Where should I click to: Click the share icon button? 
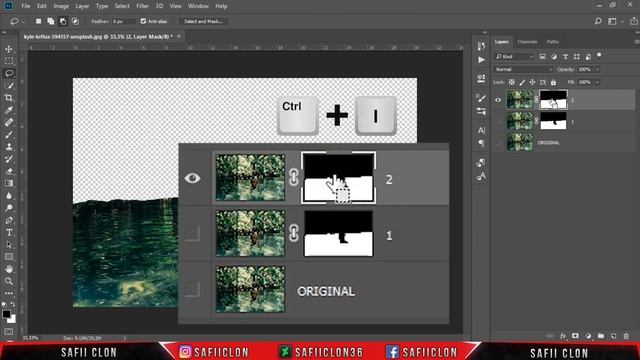point(633,21)
